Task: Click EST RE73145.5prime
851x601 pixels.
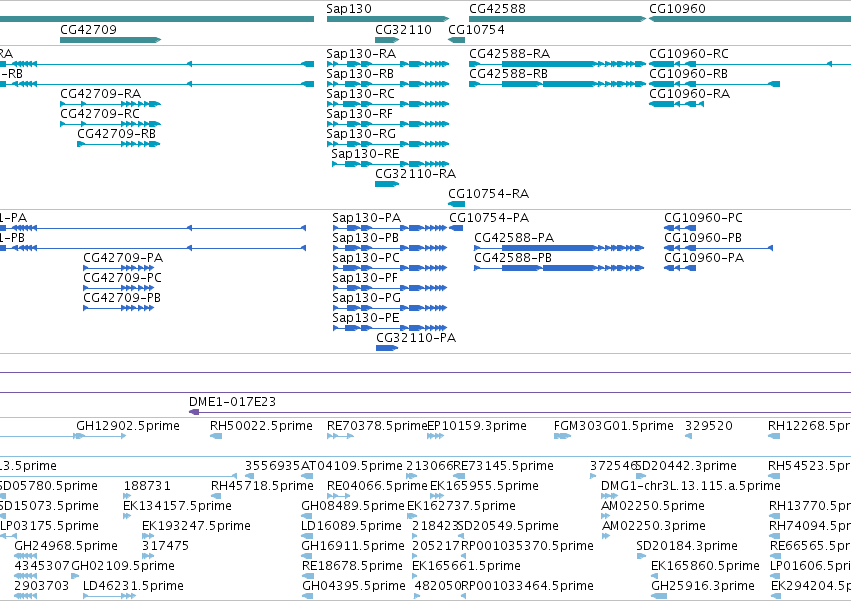Action: pyautogui.click(x=503, y=466)
